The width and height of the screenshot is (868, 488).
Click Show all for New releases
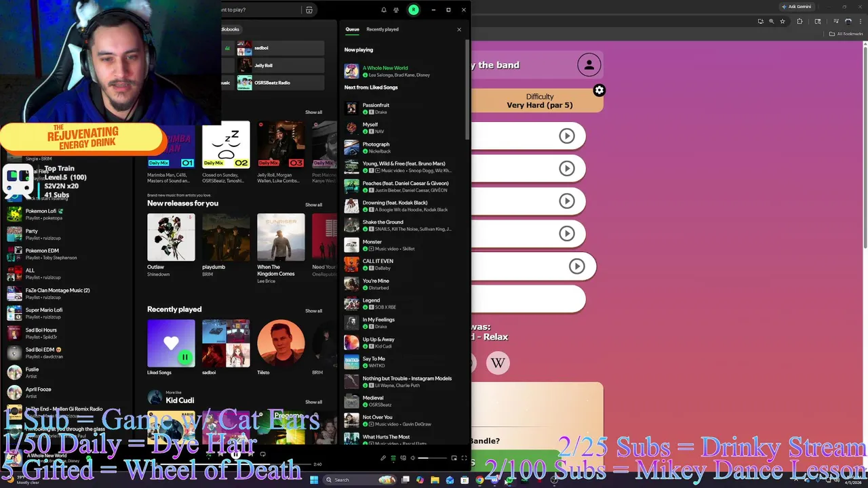pos(313,205)
